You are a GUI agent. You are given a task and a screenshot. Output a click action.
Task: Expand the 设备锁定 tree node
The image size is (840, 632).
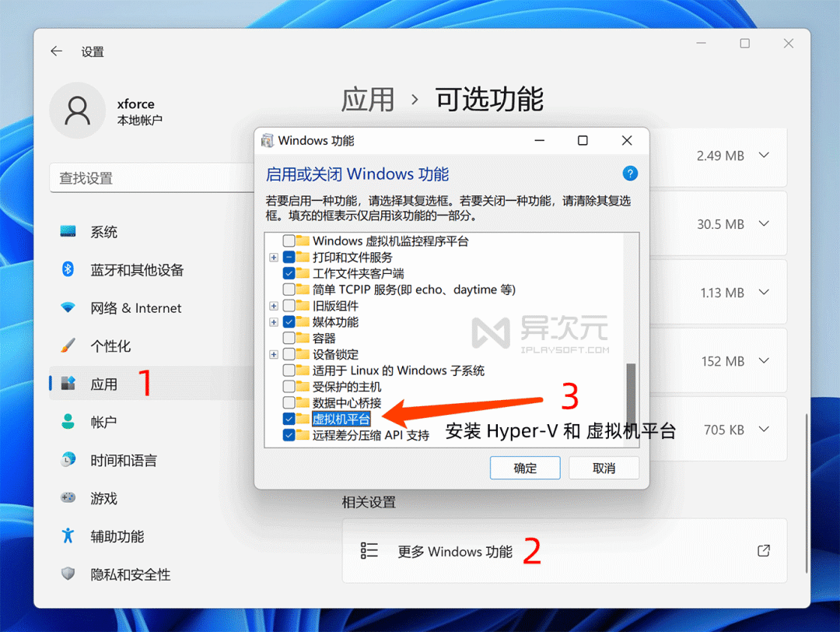pos(274,354)
